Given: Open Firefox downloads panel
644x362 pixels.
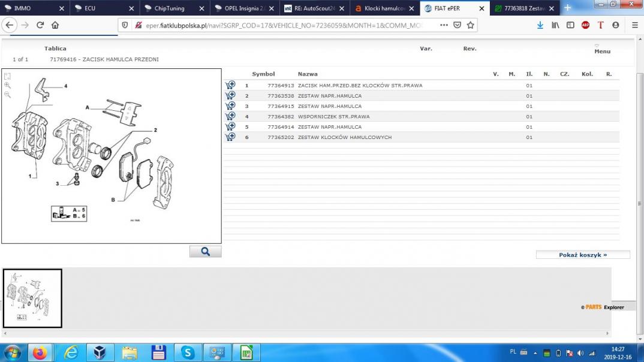Looking at the screenshot, I should point(540,25).
